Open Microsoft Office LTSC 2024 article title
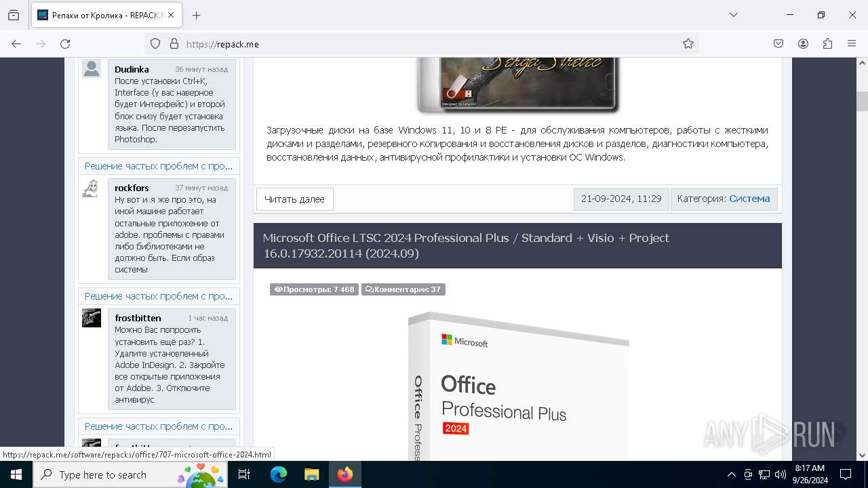This screenshot has height=488, width=868. pyautogui.click(x=466, y=245)
